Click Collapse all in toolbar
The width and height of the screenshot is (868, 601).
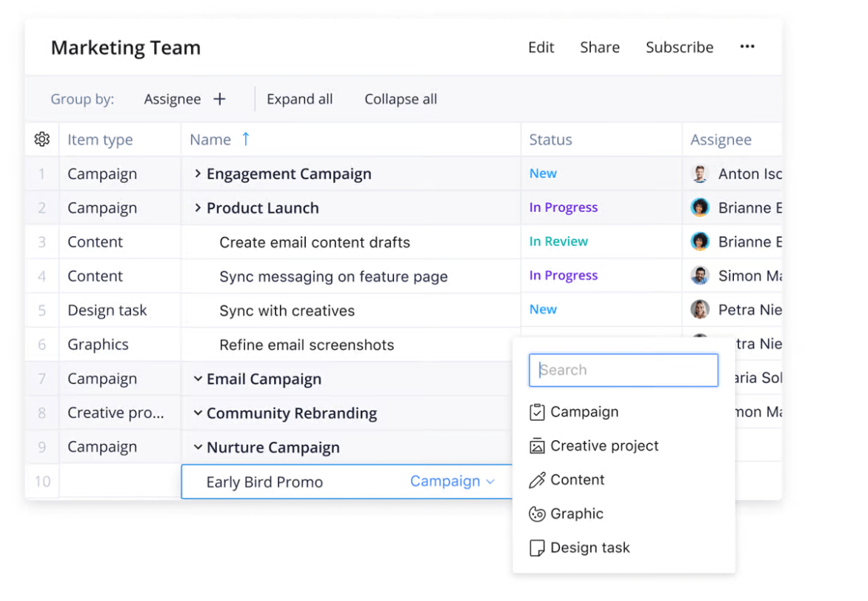click(401, 99)
